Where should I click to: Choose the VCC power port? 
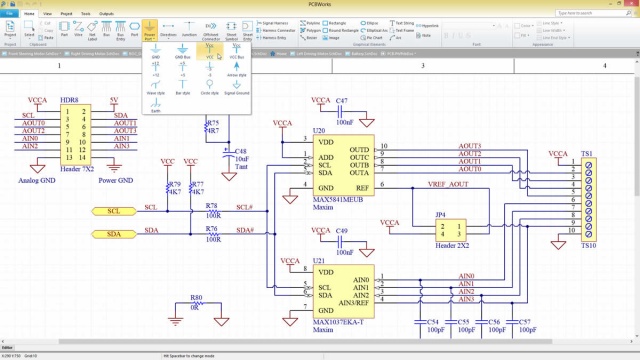209,51
